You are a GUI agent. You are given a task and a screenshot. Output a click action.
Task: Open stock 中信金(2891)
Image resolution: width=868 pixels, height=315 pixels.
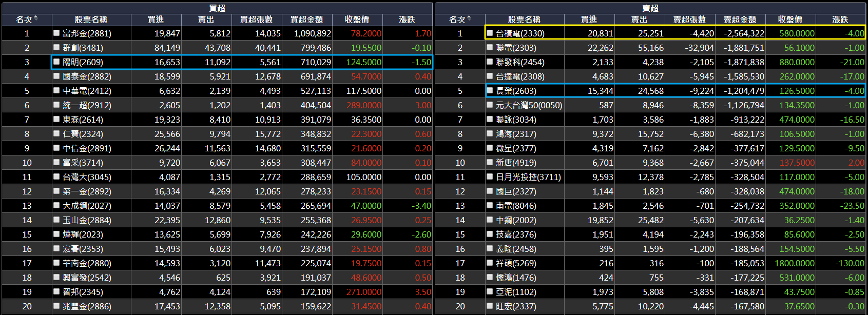87,148
